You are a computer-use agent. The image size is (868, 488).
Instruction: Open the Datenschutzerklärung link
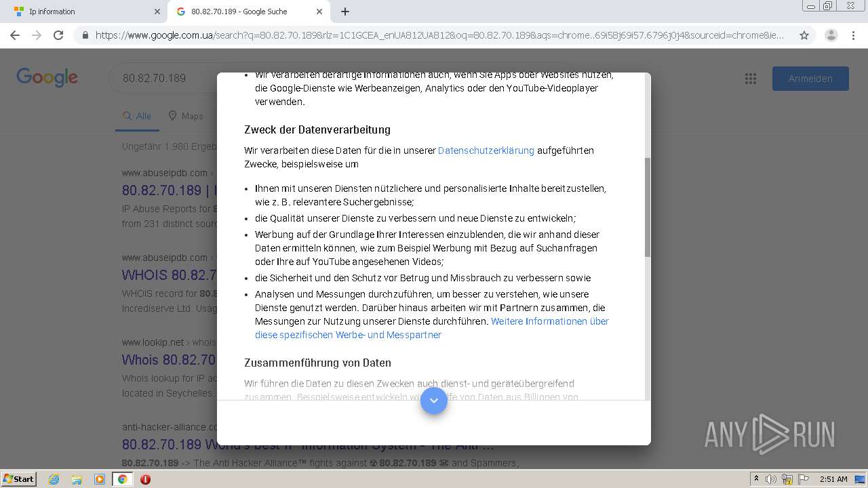click(x=486, y=150)
